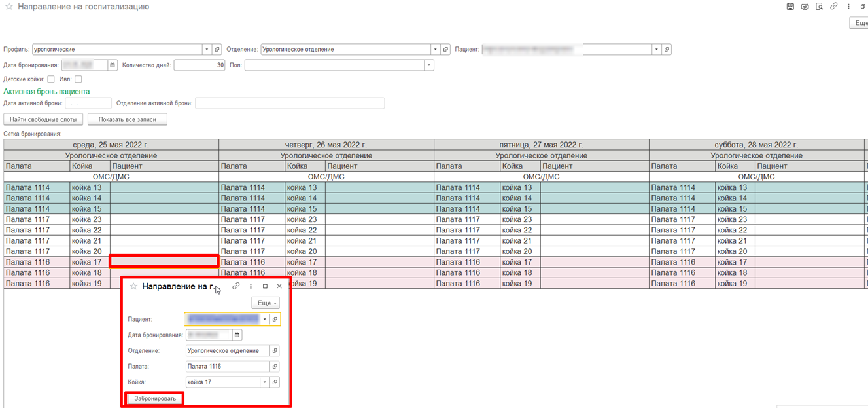The image size is (868, 408).
Task: Open the Еще menu of main form
Action: 859,23
